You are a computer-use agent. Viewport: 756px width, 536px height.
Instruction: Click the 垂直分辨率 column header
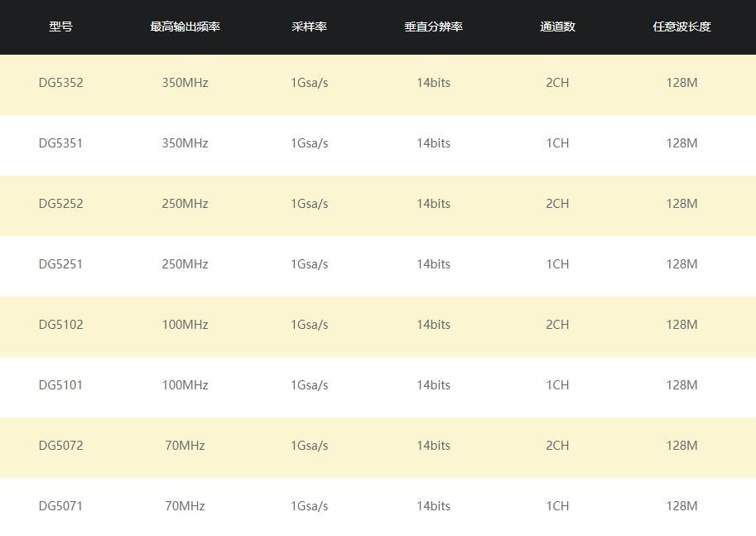pos(433,27)
